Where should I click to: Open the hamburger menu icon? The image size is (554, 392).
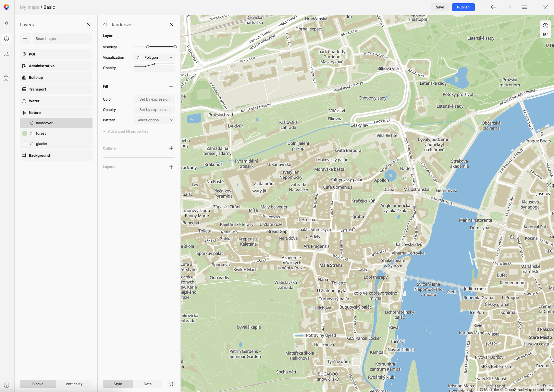pyautogui.click(x=524, y=7)
